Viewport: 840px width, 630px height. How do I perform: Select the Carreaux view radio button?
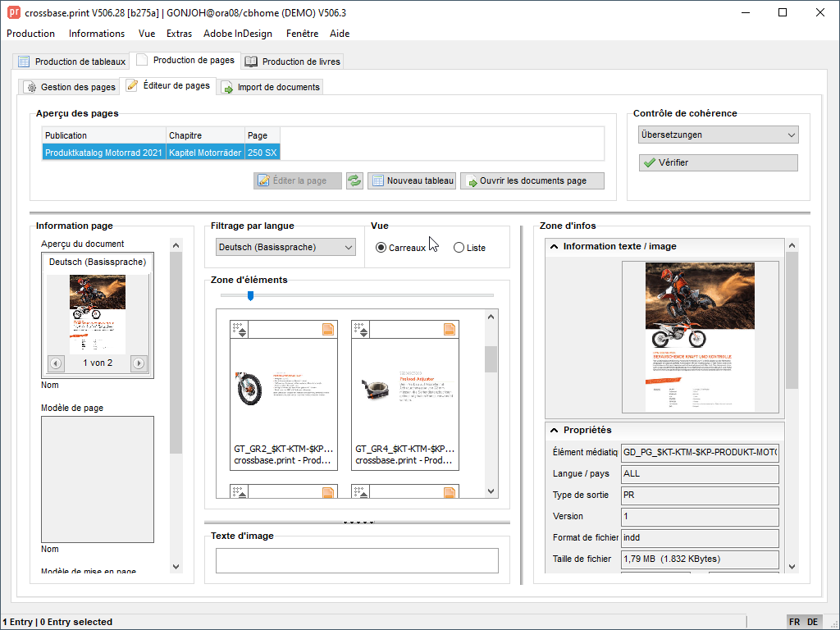click(x=381, y=248)
